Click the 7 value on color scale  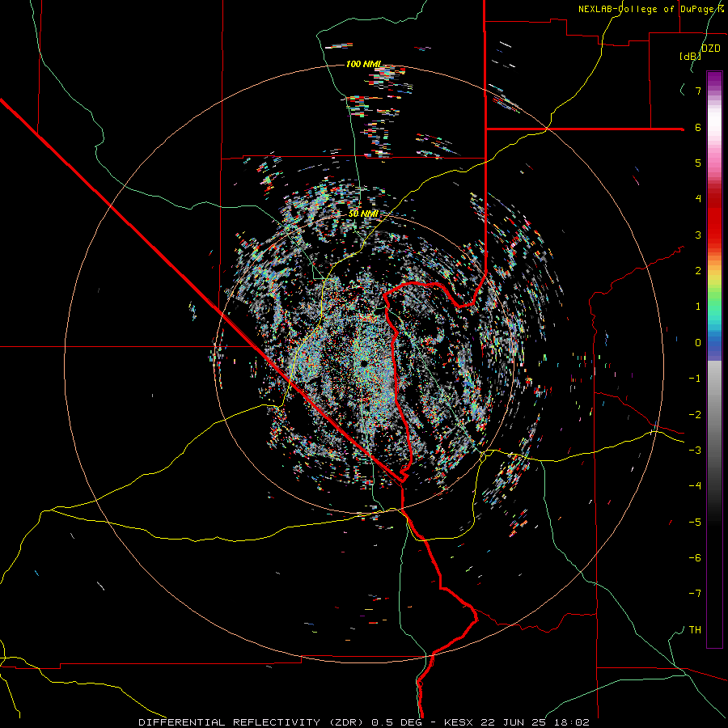coord(698,91)
